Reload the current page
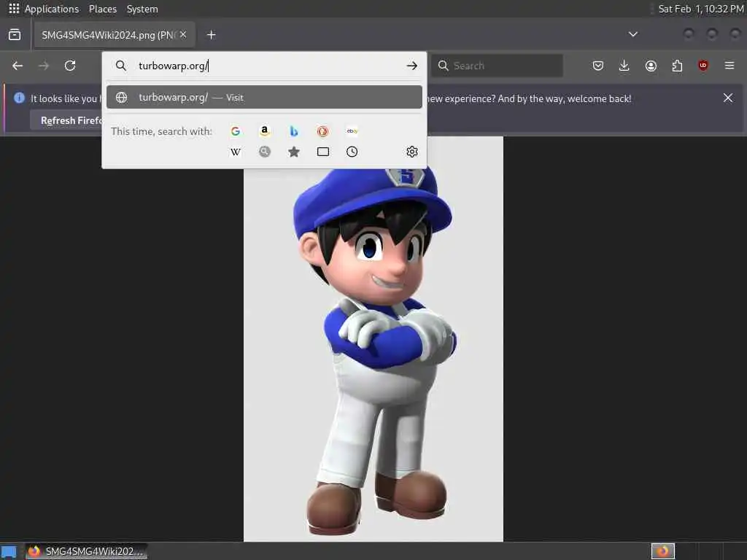Image resolution: width=747 pixels, height=560 pixels. tap(70, 66)
